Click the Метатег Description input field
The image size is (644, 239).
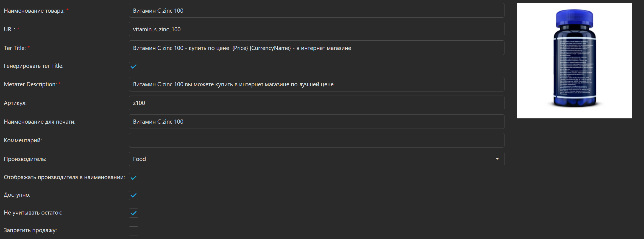(316, 84)
